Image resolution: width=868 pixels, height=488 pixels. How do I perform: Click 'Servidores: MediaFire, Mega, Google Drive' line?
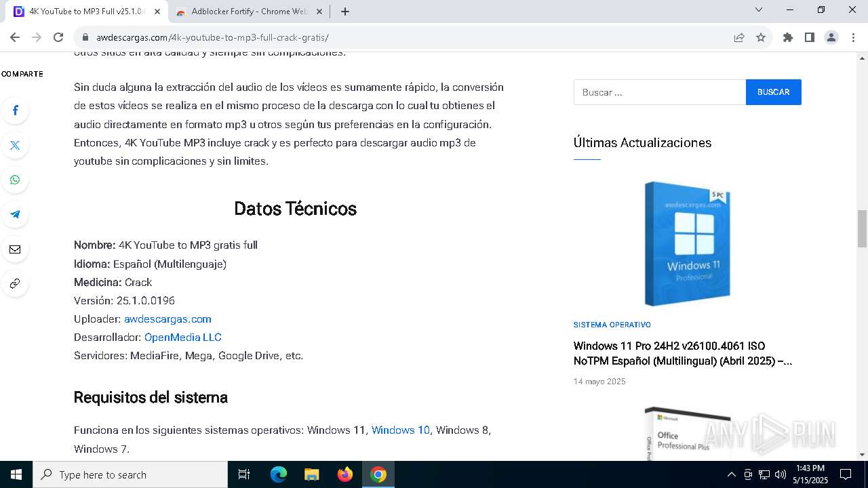pyautogui.click(x=189, y=355)
